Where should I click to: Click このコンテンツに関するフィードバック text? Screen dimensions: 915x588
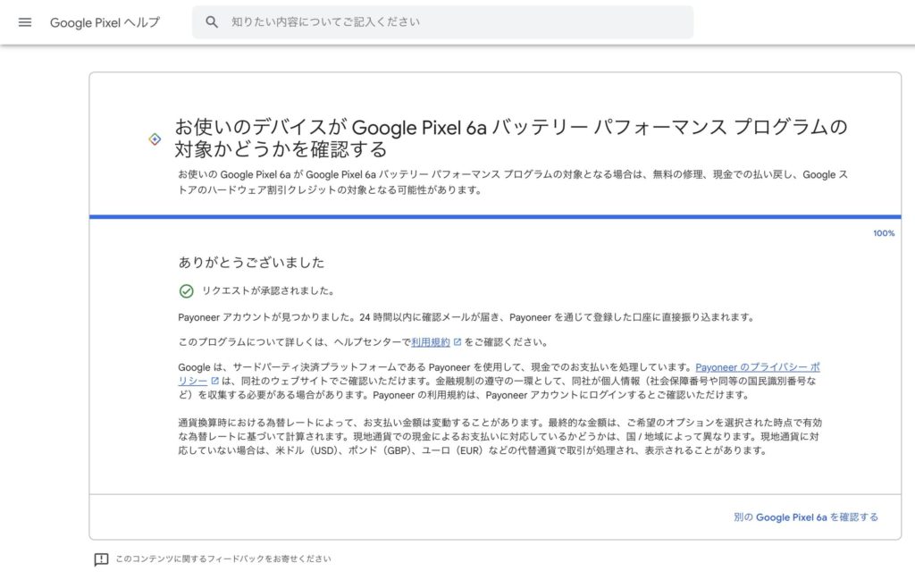223,559
